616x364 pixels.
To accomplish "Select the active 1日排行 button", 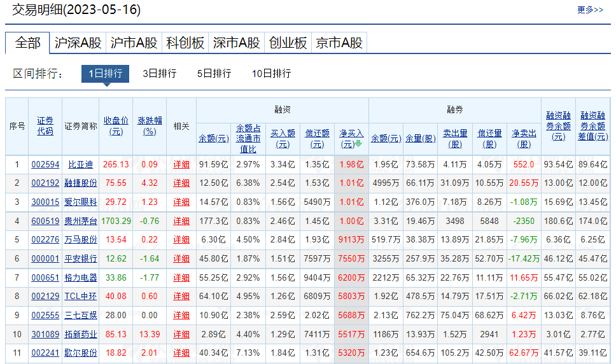I will [105, 74].
